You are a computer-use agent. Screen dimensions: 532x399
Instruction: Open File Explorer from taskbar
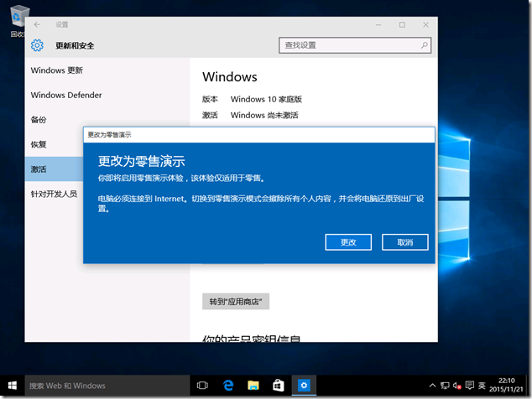tap(253, 386)
